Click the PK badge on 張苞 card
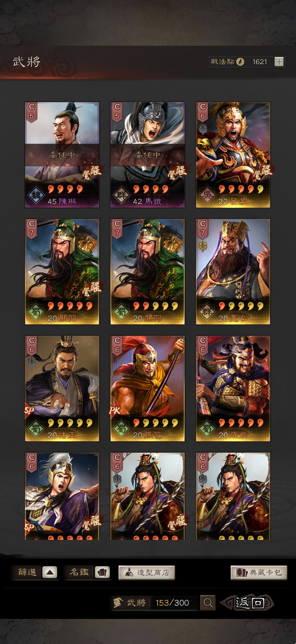Screen dimensions: 296x644 tap(114, 411)
